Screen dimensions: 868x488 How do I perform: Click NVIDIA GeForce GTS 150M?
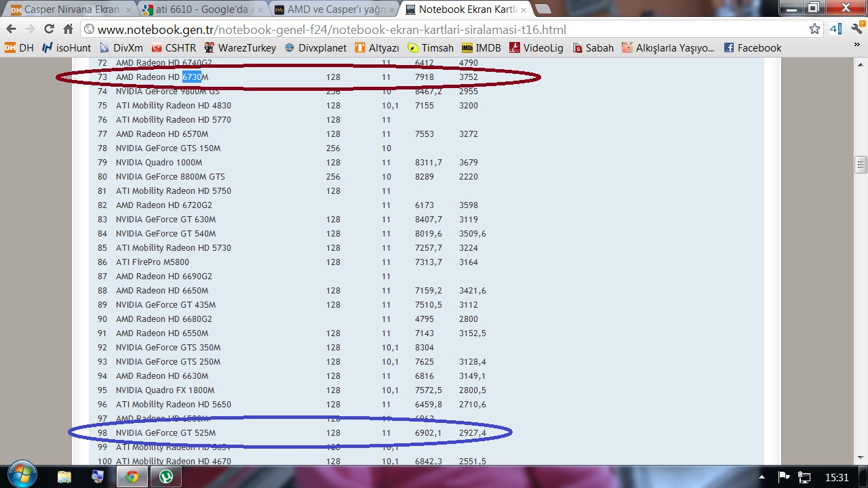click(x=168, y=148)
